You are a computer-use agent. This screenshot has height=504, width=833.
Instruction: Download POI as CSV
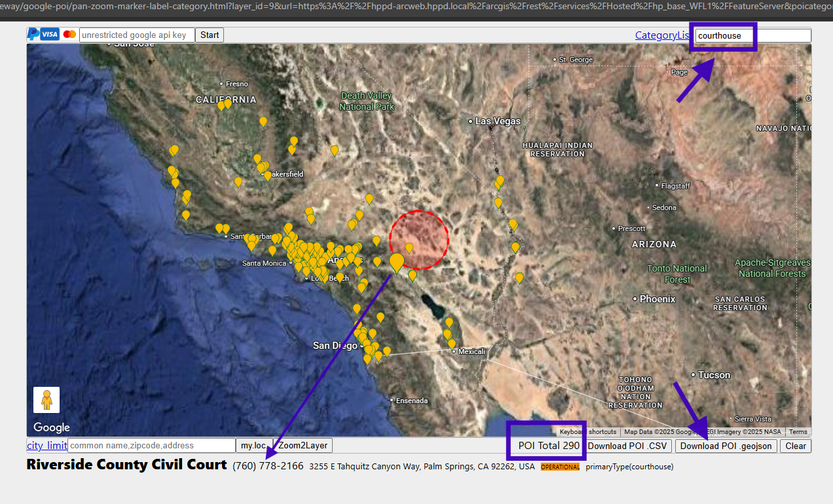627,446
